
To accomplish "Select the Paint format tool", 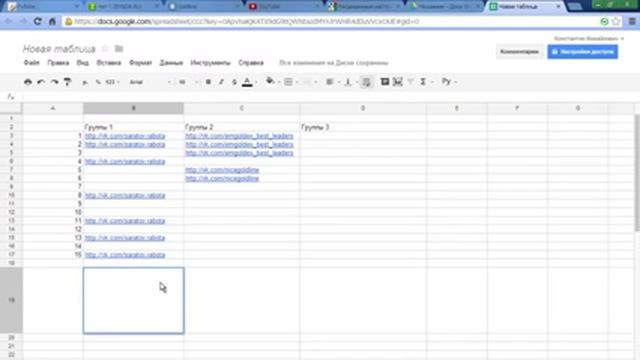I will click(68, 82).
